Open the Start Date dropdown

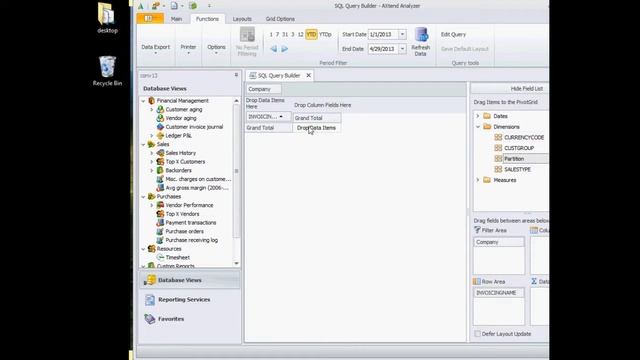(x=402, y=34)
